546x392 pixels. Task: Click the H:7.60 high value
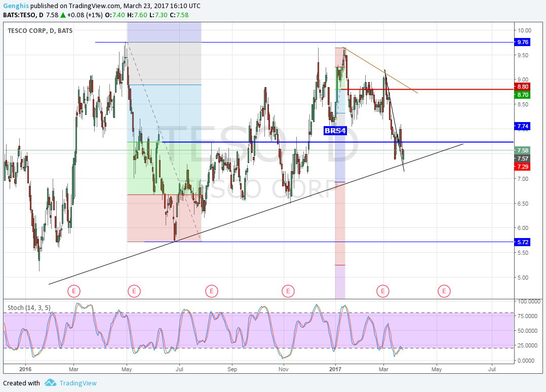(137, 15)
